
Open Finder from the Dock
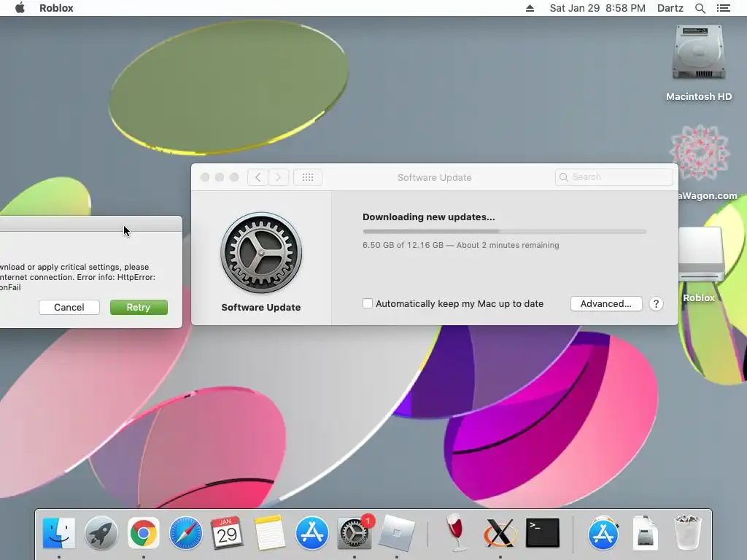(58, 533)
